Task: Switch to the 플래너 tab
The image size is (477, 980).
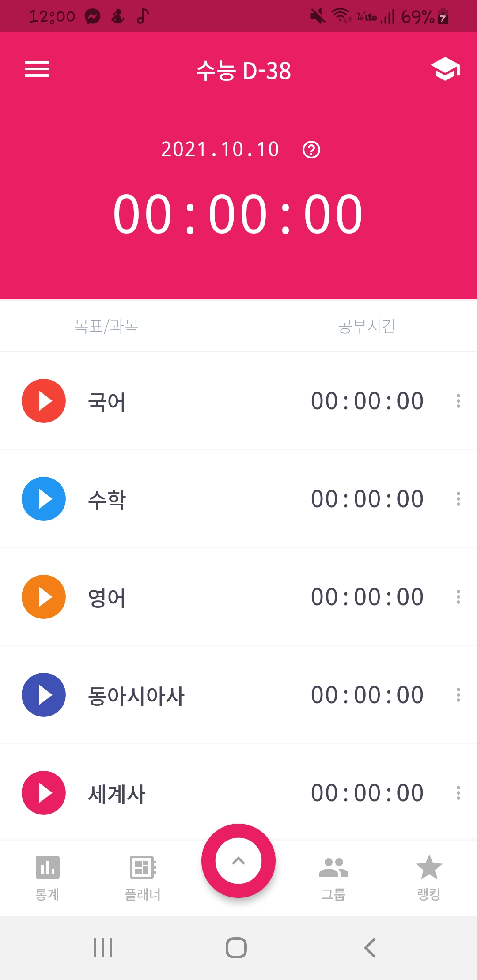Action: (x=143, y=878)
